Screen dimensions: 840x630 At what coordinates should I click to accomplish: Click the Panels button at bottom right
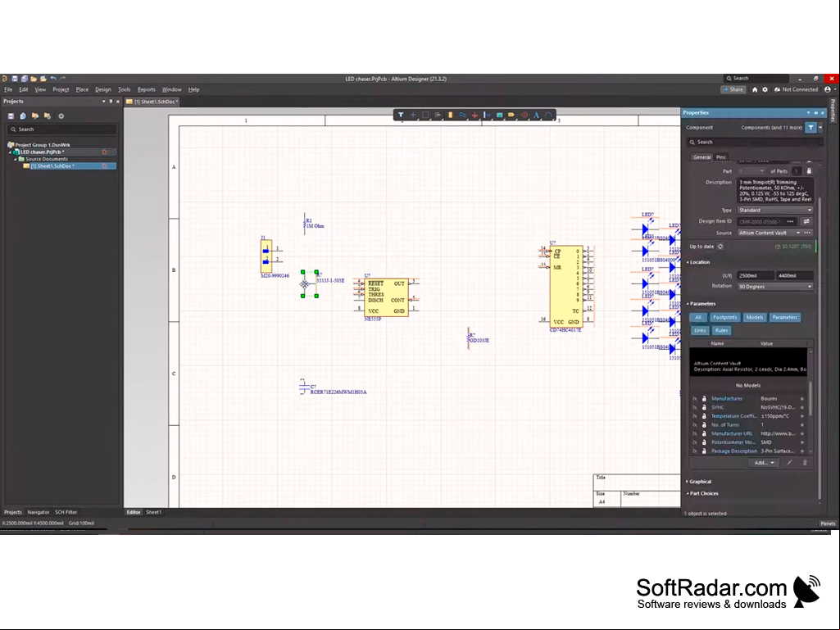pos(828,523)
